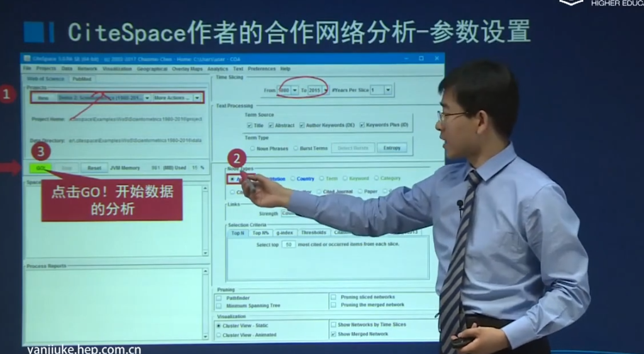Enable the Pathfinder pruning checkbox
644x354 pixels.
pyautogui.click(x=219, y=298)
